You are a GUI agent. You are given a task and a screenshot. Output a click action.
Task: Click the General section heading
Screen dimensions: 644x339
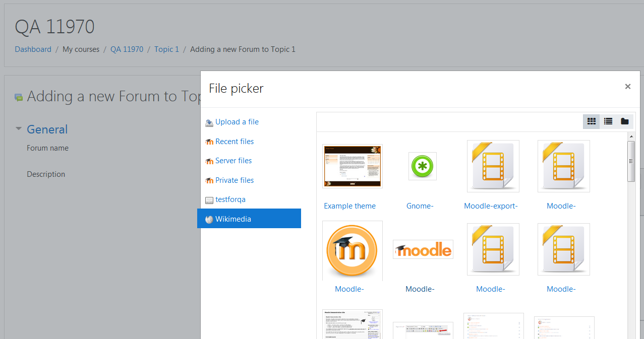[47, 129]
